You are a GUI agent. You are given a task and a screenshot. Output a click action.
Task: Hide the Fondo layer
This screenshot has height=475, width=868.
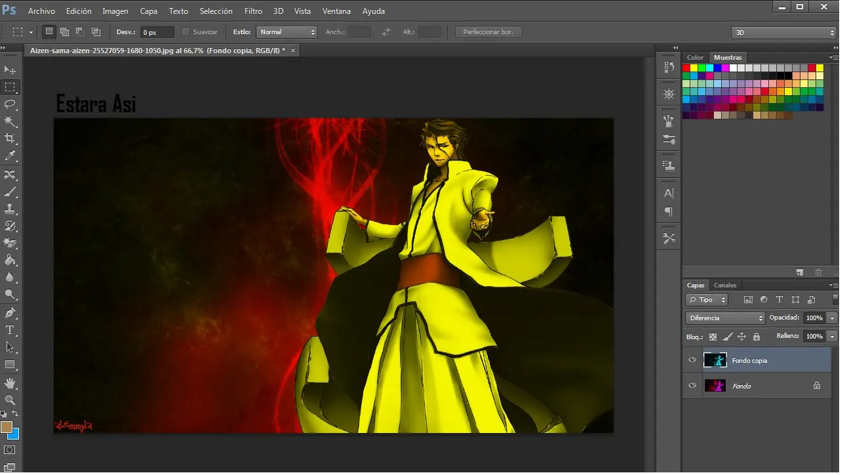[x=692, y=386]
